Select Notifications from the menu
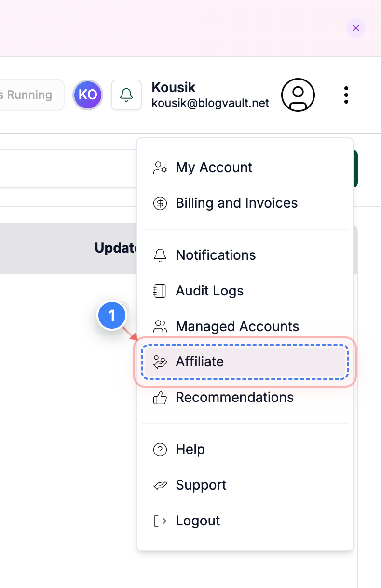 [x=216, y=255]
